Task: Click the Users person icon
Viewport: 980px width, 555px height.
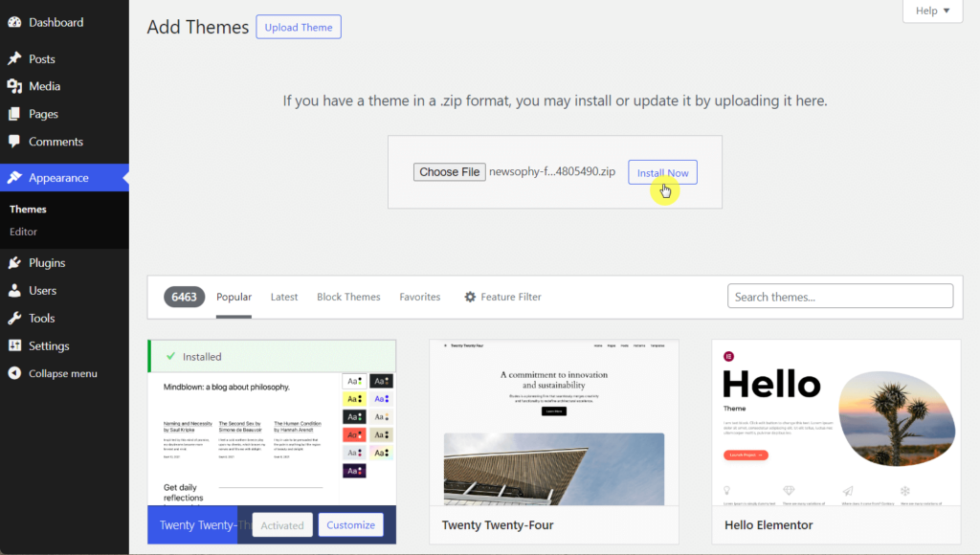Action: point(14,290)
